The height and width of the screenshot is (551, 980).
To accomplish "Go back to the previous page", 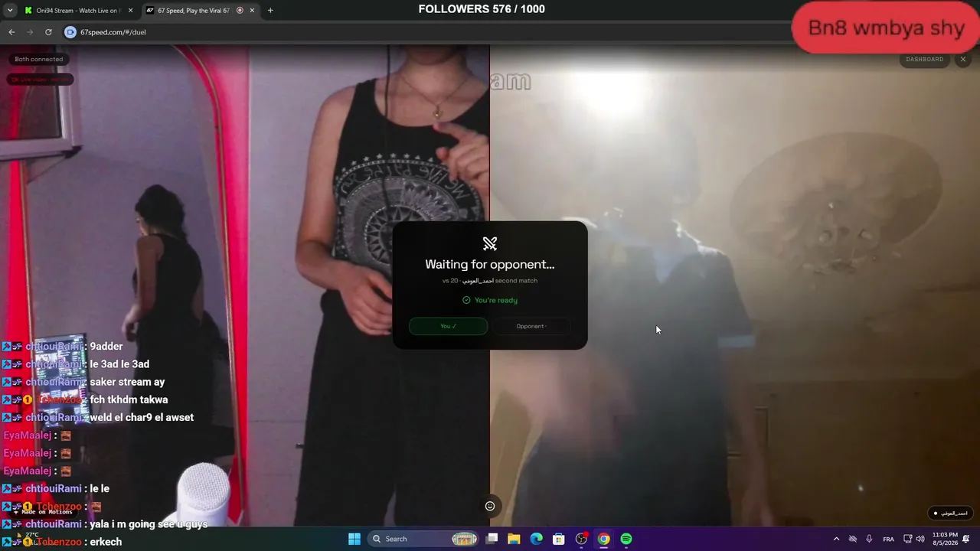I will click(11, 32).
